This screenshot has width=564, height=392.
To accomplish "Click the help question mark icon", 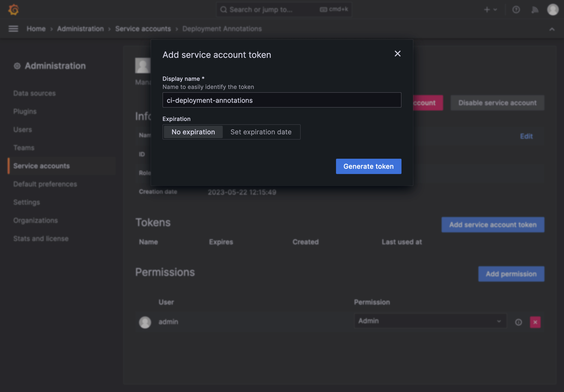I will coord(516,10).
